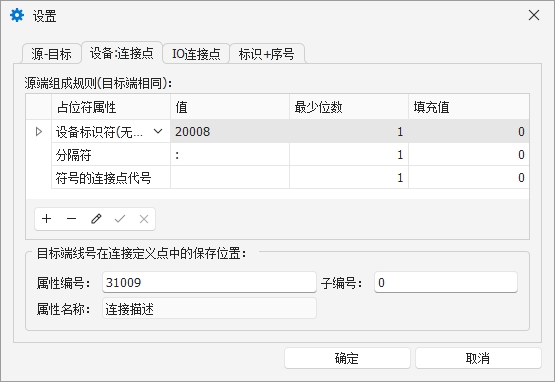Click the 确定 button

coord(347,358)
